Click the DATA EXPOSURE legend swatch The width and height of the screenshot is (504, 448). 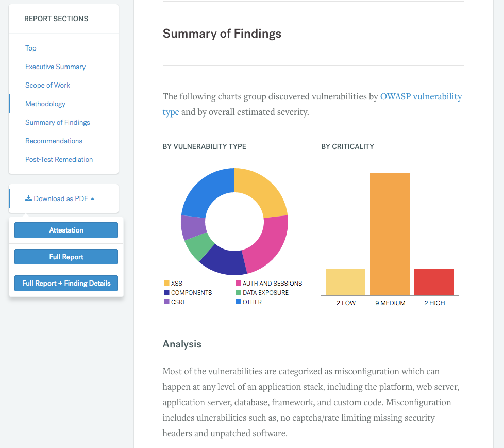pyautogui.click(x=239, y=292)
